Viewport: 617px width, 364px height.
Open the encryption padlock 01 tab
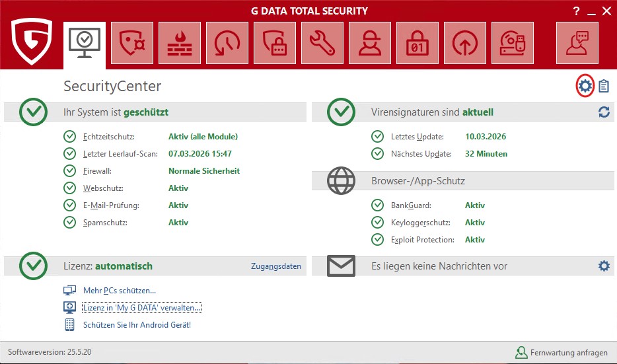pos(417,43)
